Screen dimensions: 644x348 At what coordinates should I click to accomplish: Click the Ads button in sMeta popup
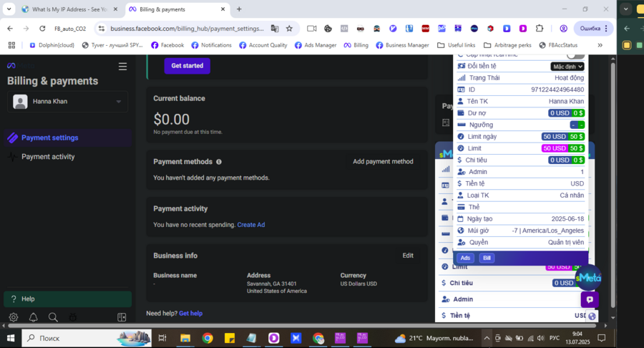point(465,258)
